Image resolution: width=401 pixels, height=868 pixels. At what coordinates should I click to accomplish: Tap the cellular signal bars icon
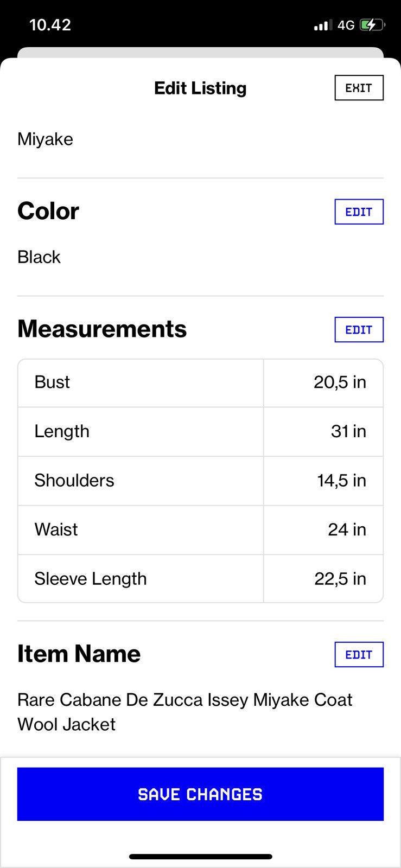(323, 25)
